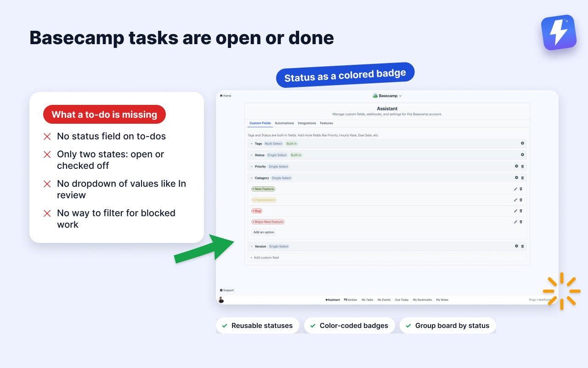
Task: Switch to Integrations tab
Action: pos(307,123)
